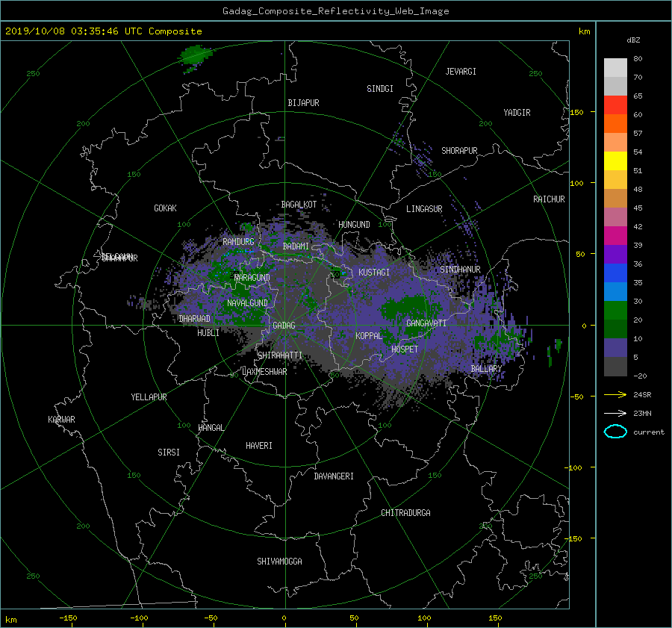The width and height of the screenshot is (672, 628).
Task: Click the JEVARGI city label
Action: tap(461, 72)
